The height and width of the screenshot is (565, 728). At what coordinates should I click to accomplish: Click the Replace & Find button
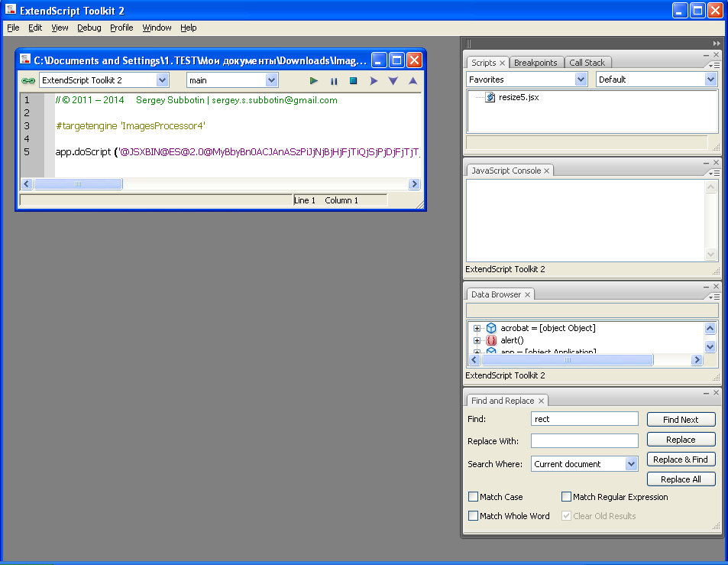pos(681,459)
